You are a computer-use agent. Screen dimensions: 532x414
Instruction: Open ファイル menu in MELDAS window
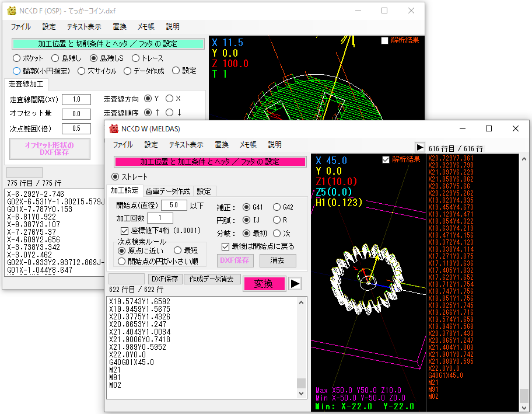[123, 145]
